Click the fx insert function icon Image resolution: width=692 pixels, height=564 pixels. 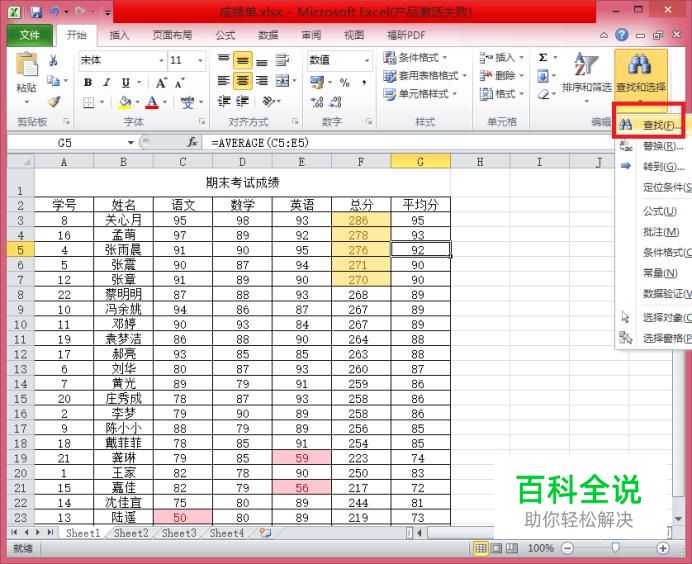point(192,143)
